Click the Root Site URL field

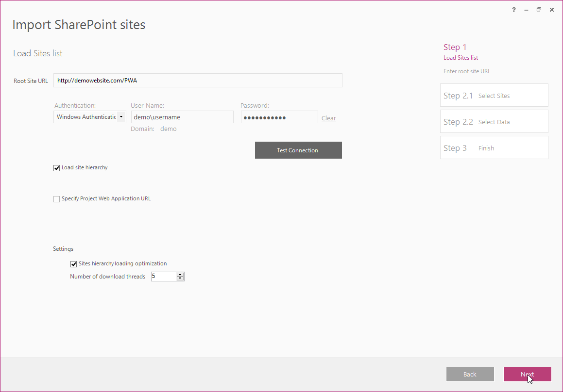(x=198, y=81)
